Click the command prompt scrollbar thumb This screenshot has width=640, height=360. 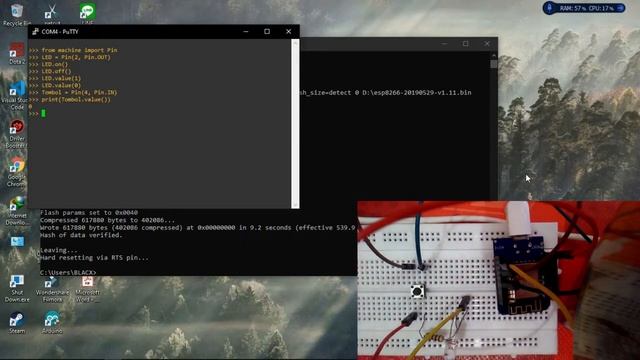[494, 64]
